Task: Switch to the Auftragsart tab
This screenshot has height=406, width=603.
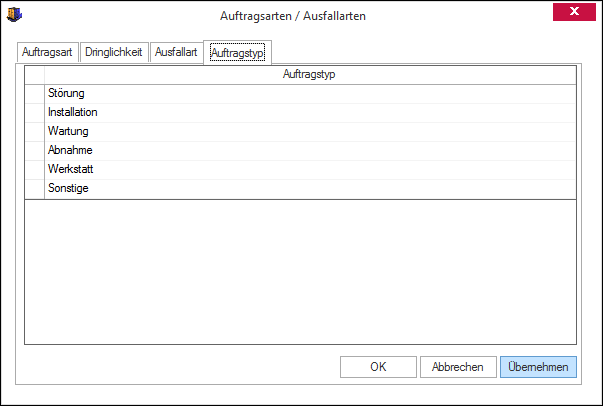Action: click(x=47, y=52)
